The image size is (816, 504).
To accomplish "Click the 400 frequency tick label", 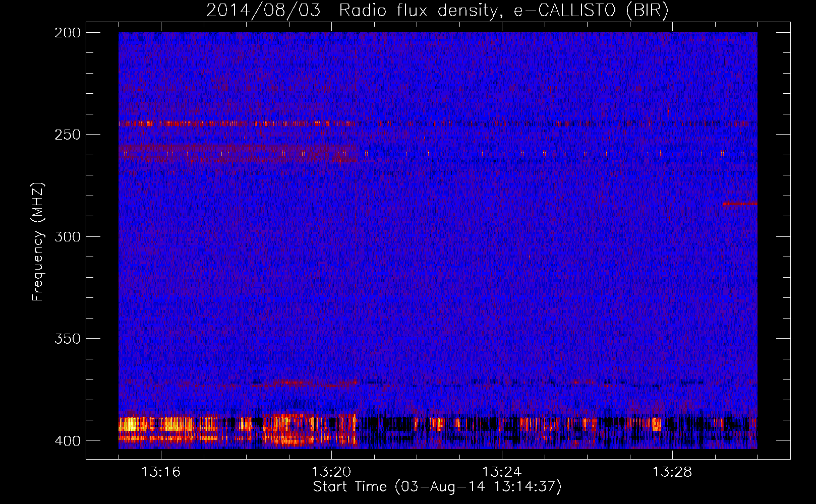I will (68, 441).
